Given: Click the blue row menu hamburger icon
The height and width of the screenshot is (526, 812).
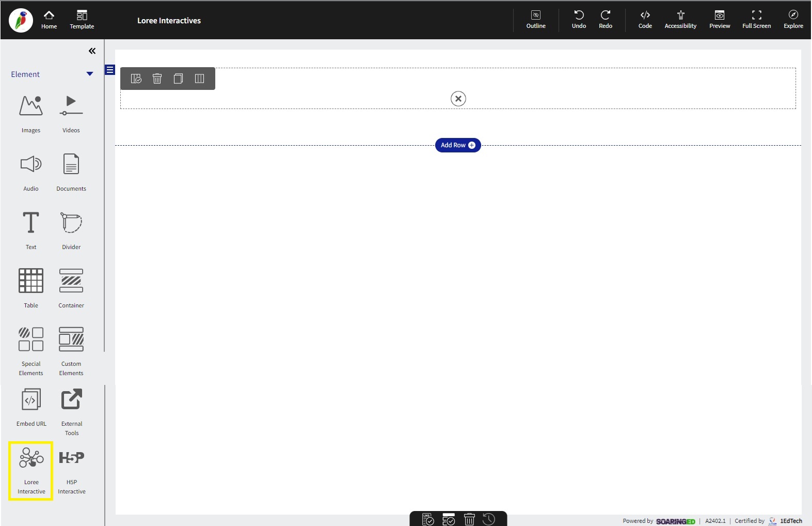Looking at the screenshot, I should tap(110, 70).
